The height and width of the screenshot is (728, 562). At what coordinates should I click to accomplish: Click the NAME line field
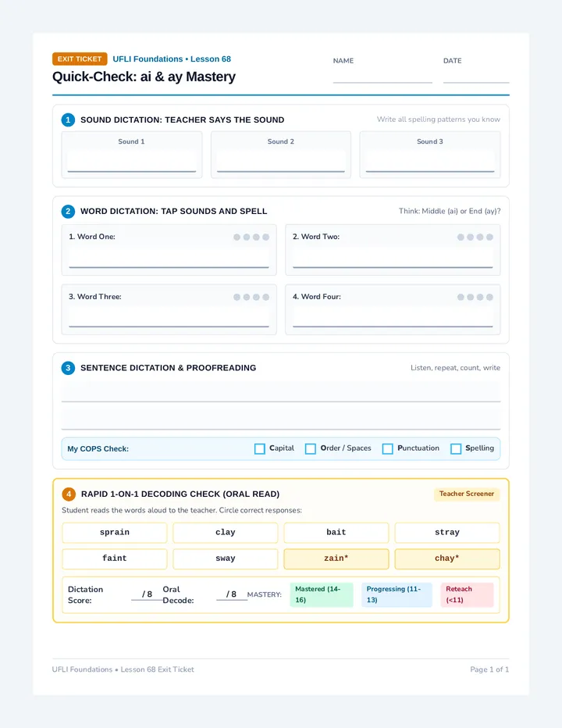tap(382, 76)
